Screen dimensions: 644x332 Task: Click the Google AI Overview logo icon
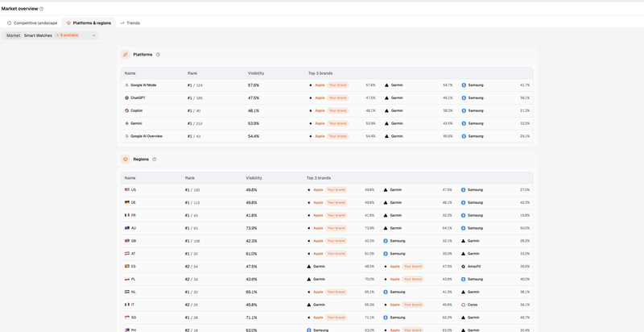point(127,136)
